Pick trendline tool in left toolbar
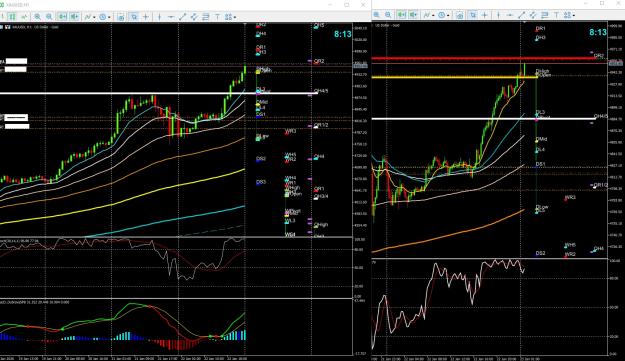The image size is (625, 361). [x=183, y=17]
